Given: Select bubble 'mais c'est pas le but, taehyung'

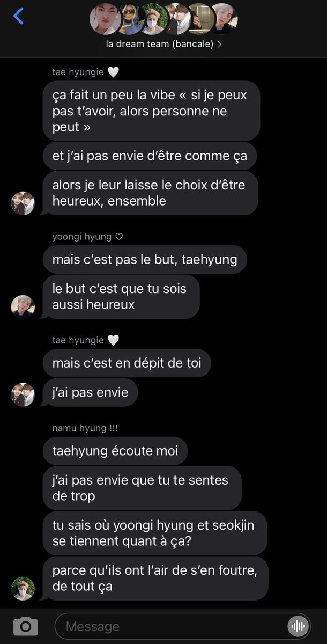Looking at the screenshot, I should [145, 260].
